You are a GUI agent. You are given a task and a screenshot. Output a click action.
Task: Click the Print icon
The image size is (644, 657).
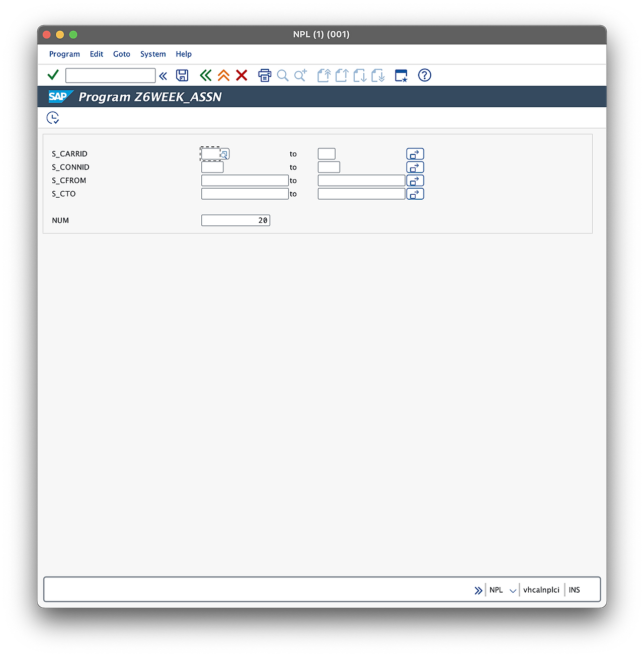tap(265, 75)
